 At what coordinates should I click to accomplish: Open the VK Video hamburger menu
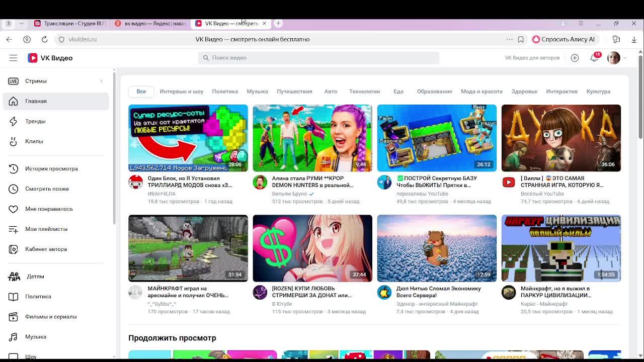tap(13, 58)
